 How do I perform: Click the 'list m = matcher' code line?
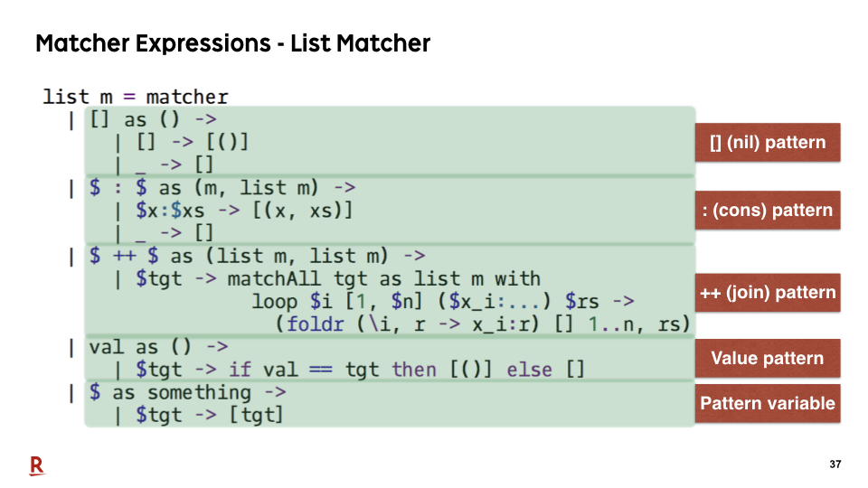[136, 97]
